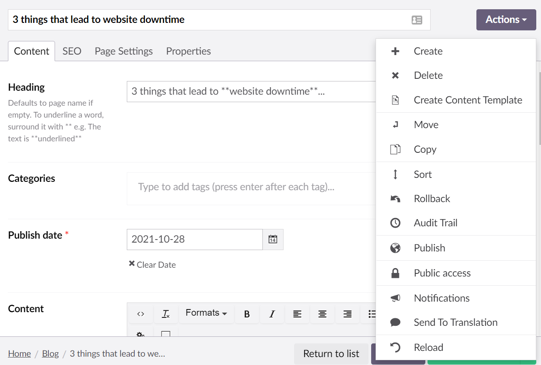
Task: Switch to the Properties tab
Action: (188, 51)
